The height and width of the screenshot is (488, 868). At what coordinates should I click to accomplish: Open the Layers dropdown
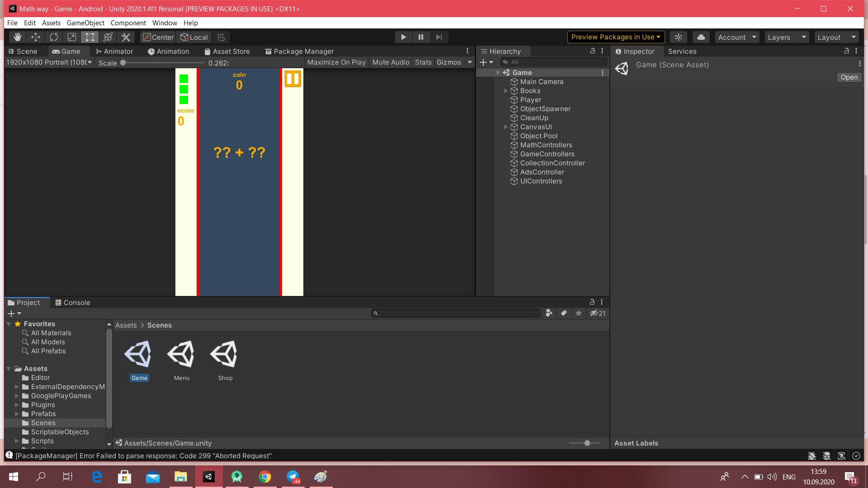tap(787, 37)
